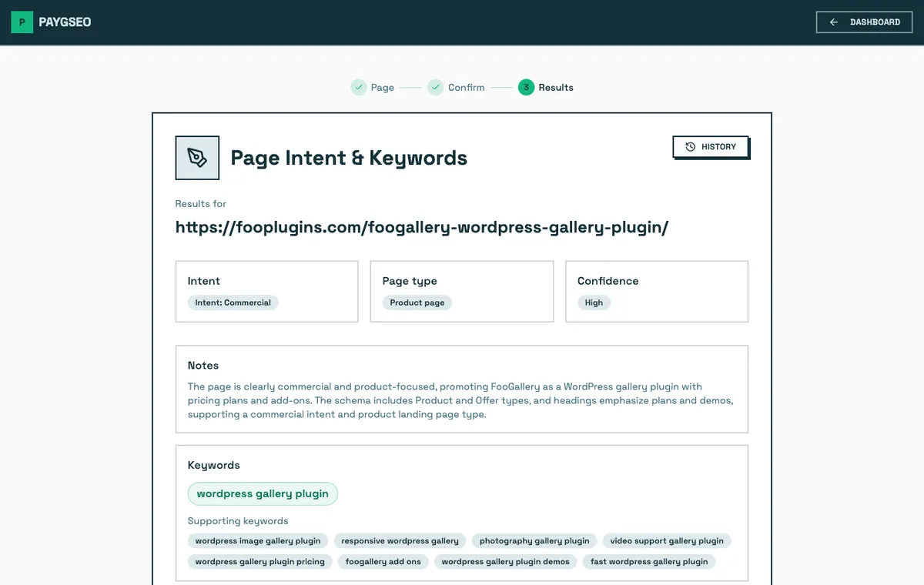Click fast wordpress gallery plugin keyword

649,561
